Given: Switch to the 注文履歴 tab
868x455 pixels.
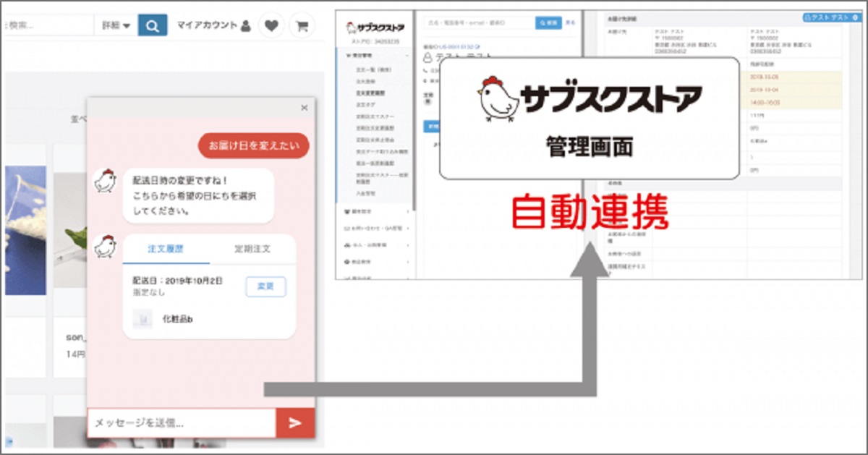Looking at the screenshot, I should pos(166,248).
